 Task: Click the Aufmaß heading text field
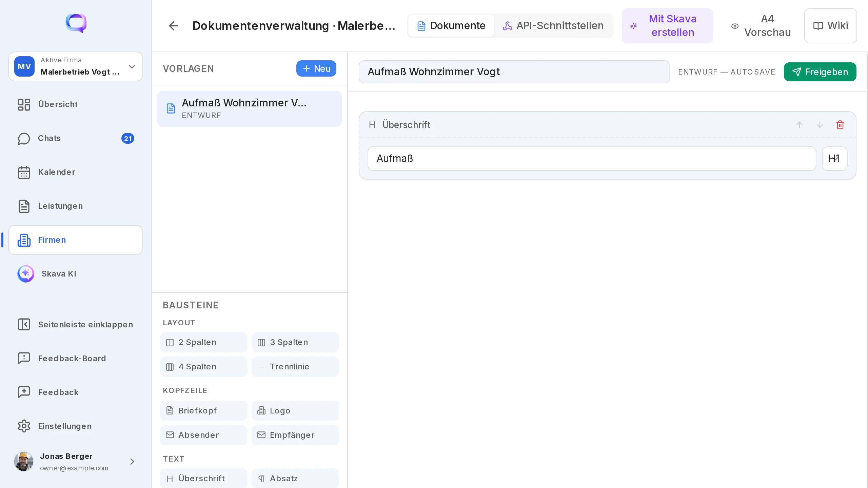pyautogui.click(x=592, y=159)
